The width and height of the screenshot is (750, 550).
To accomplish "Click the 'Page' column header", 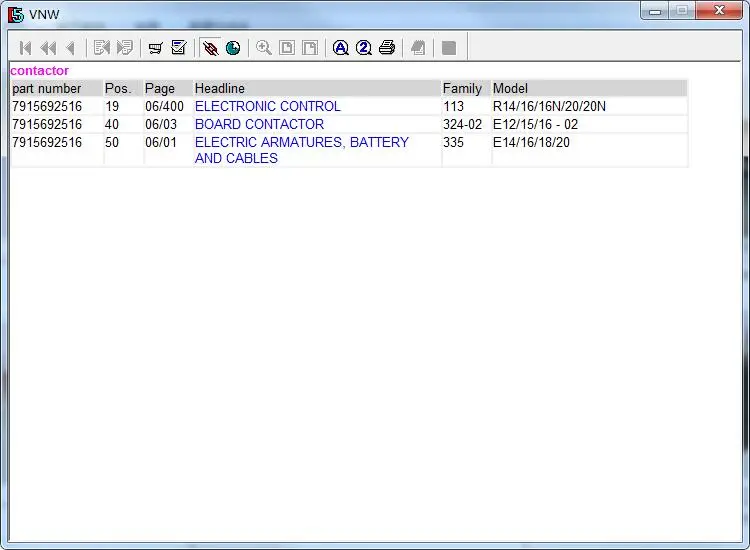I will click(160, 88).
